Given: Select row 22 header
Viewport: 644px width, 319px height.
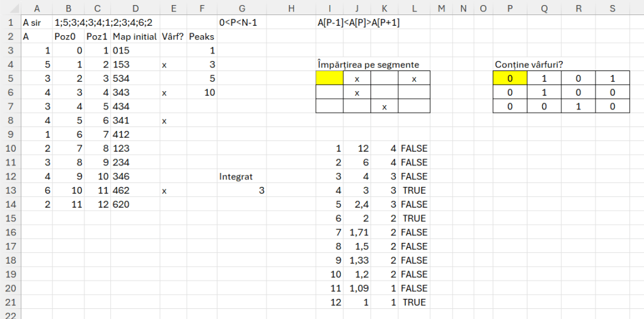Looking at the screenshot, I should (10, 314).
